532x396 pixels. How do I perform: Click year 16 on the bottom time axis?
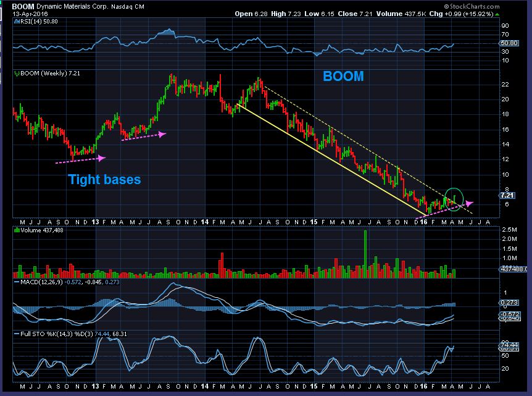[x=423, y=387]
